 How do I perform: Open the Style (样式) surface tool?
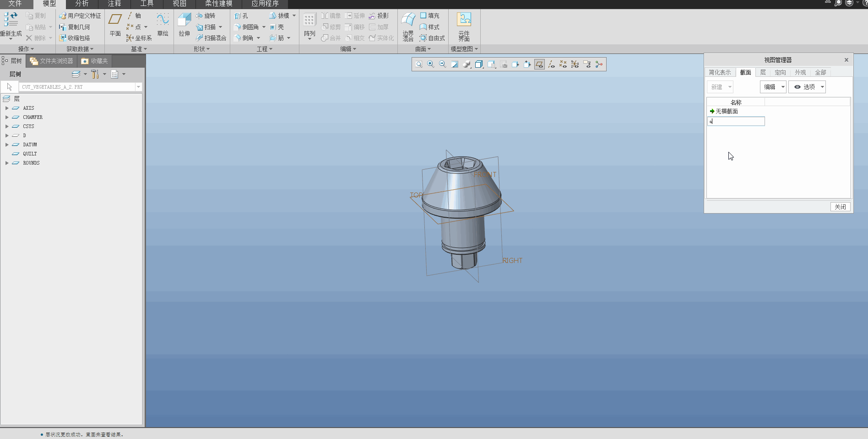(x=429, y=27)
